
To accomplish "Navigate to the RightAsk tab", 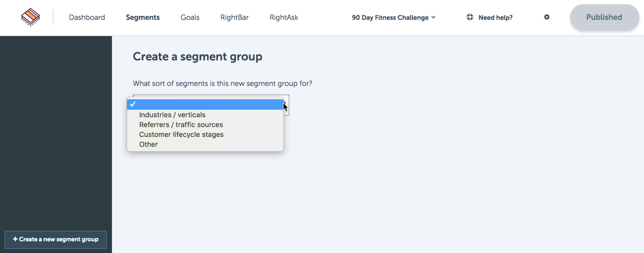I will point(284,17).
